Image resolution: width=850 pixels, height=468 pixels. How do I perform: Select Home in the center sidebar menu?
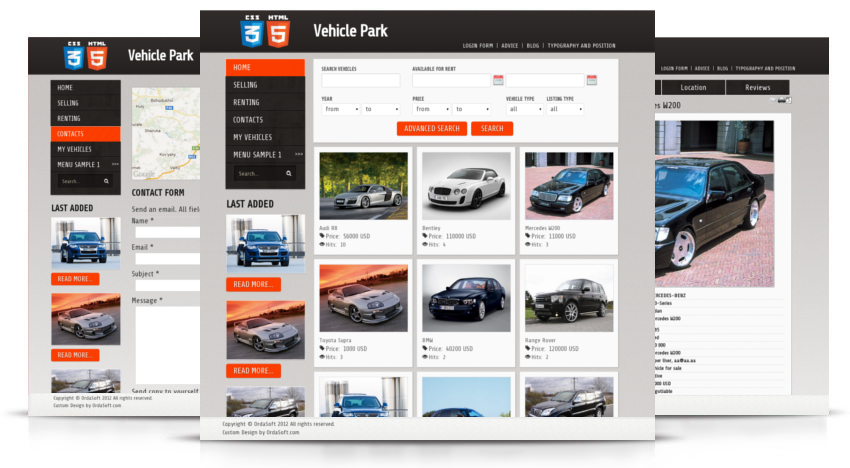click(265, 67)
